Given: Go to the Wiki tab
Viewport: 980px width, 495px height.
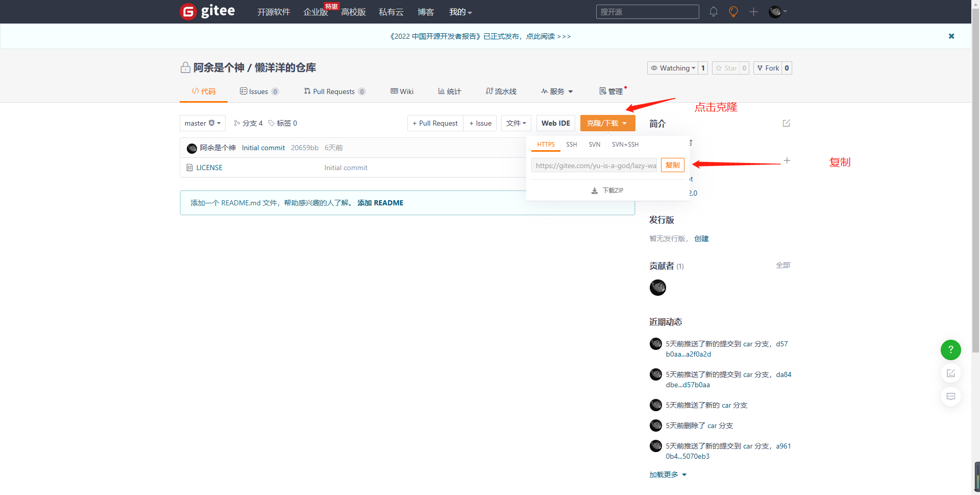Looking at the screenshot, I should tap(402, 91).
